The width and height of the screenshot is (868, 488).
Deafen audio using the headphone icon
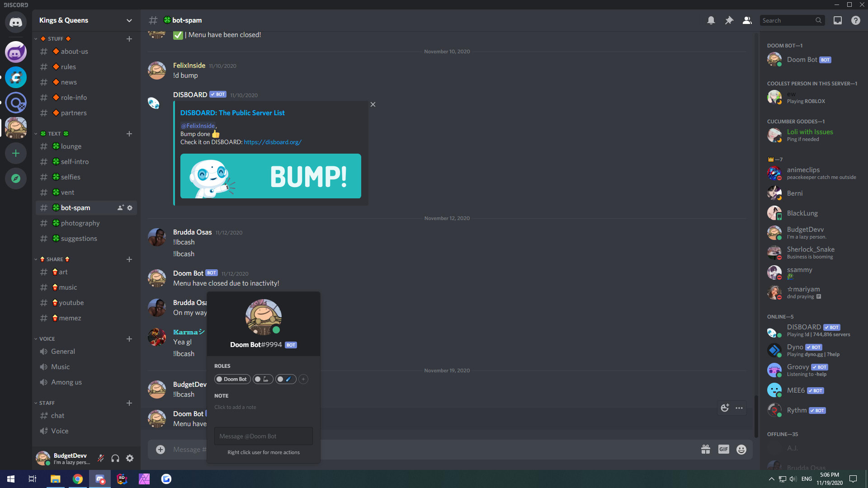pyautogui.click(x=115, y=458)
